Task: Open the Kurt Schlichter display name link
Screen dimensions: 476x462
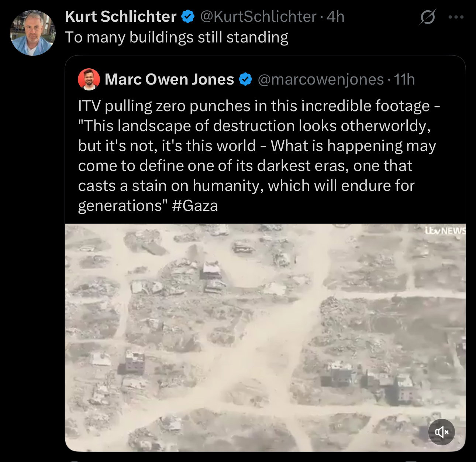Action: [x=121, y=17]
